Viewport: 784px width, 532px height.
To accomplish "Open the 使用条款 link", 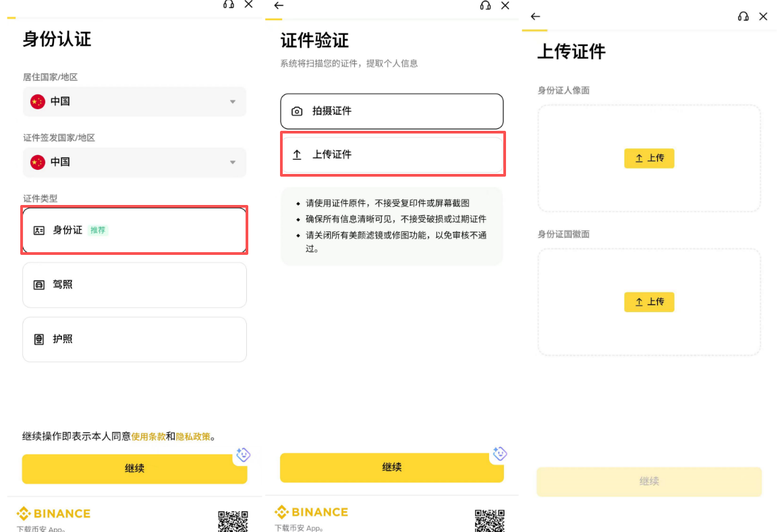I will [148, 436].
